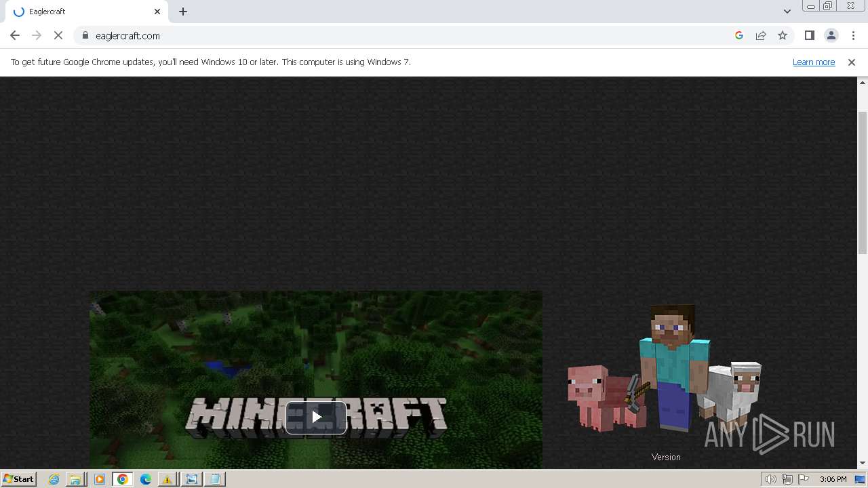868x488 pixels.
Task: Open the Windows Start menu
Action: click(18, 479)
